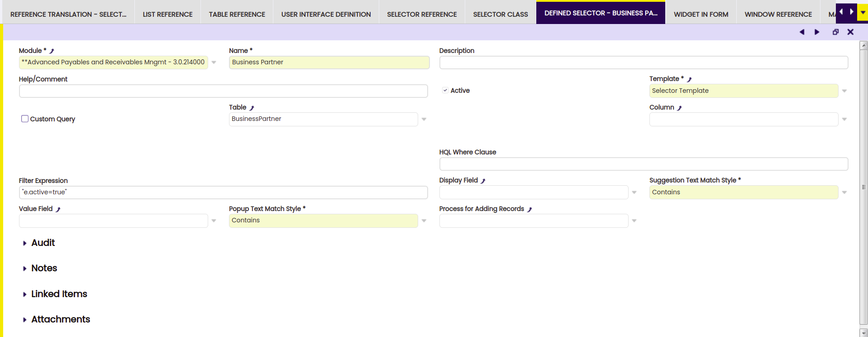The width and height of the screenshot is (868, 337).
Task: Close the form with X icon
Action: click(x=850, y=32)
